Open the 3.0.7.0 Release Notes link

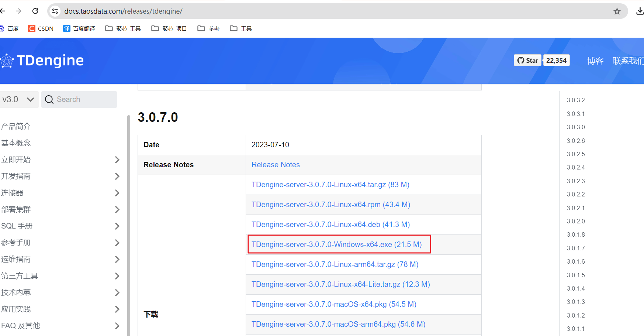(x=276, y=165)
